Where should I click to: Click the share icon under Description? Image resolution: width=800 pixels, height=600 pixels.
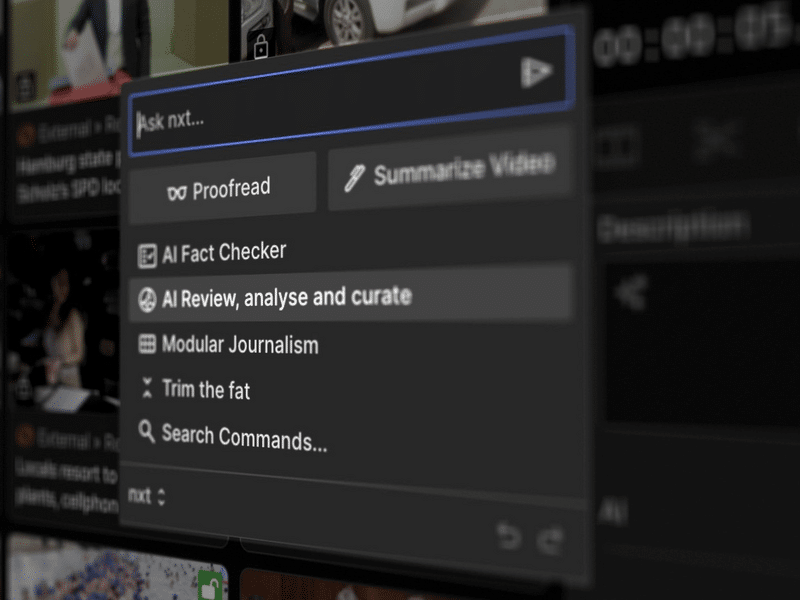coord(630,292)
